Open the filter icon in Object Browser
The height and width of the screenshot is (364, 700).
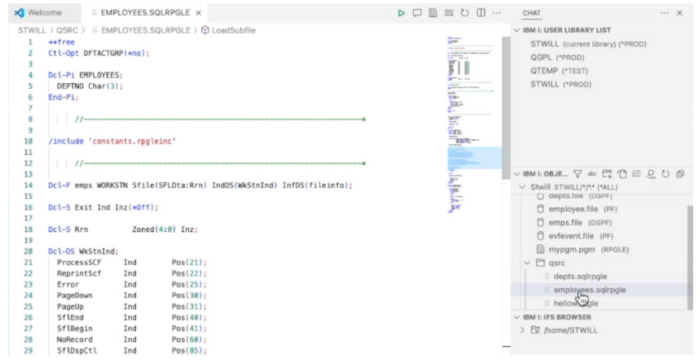point(578,174)
